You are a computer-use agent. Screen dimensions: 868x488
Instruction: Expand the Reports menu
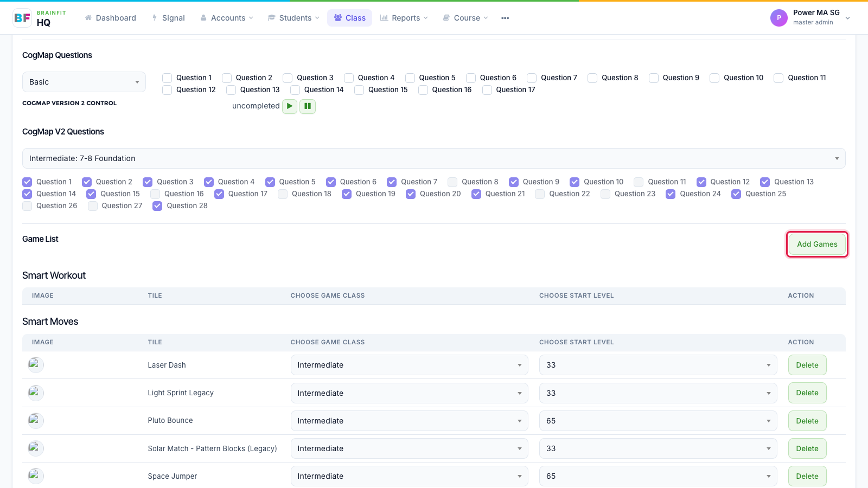(x=404, y=18)
